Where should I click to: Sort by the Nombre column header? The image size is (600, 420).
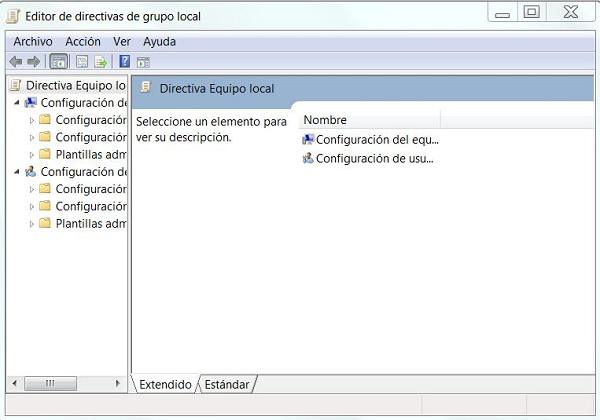370,120
